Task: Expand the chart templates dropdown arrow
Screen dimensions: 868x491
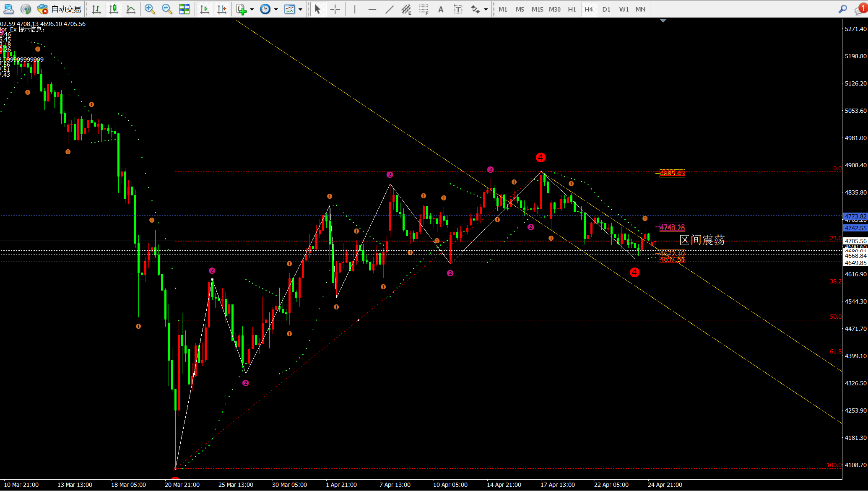Action: click(x=300, y=9)
